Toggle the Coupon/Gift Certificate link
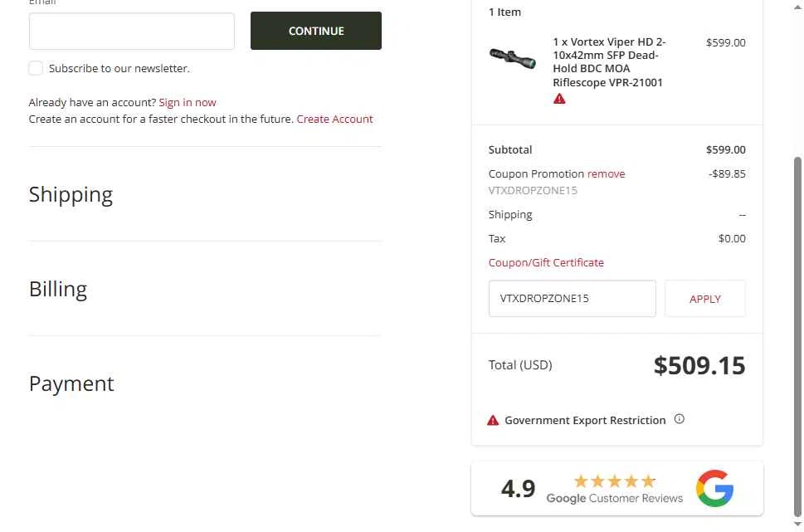Viewport: 804px width, 532px height. [546, 262]
